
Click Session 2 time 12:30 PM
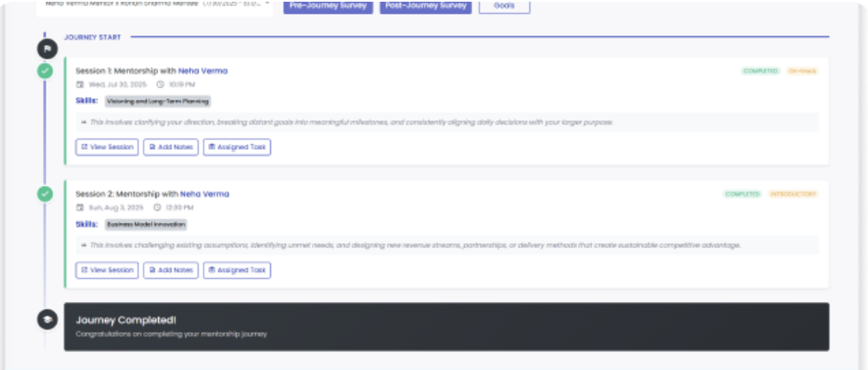pos(180,207)
